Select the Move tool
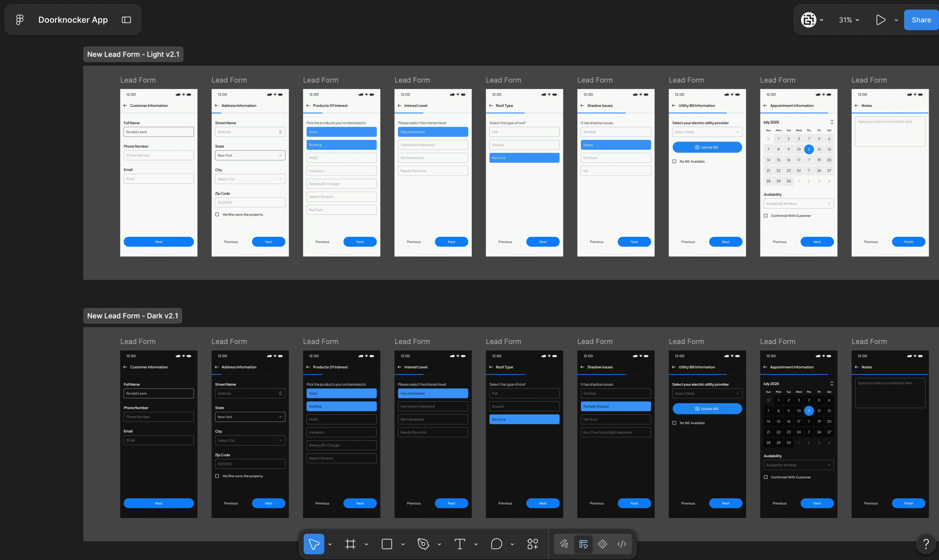Viewport: 939px width, 560px height. (x=314, y=544)
